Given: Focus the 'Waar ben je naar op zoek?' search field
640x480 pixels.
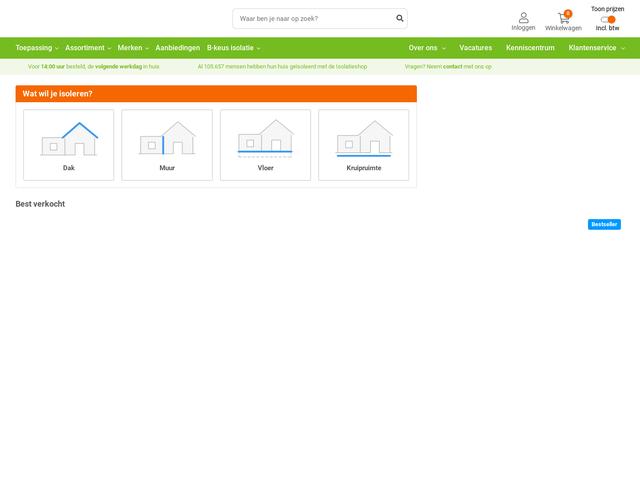Looking at the screenshot, I should click(x=314, y=18).
